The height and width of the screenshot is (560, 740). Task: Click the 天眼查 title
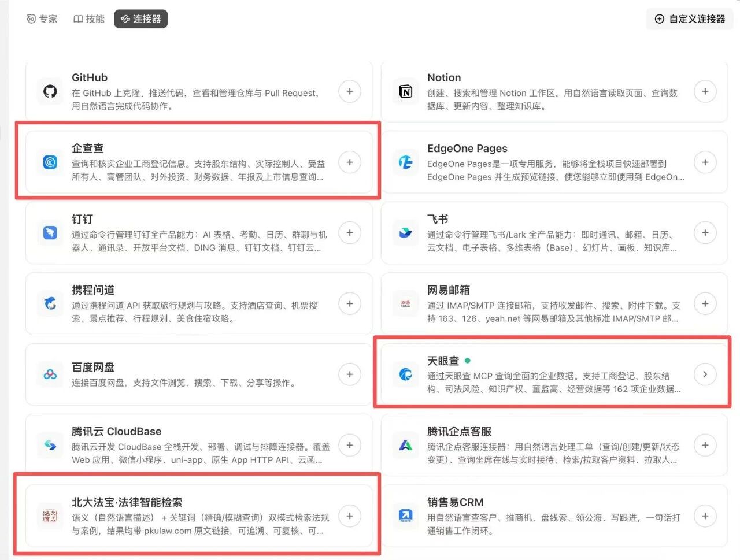click(443, 361)
